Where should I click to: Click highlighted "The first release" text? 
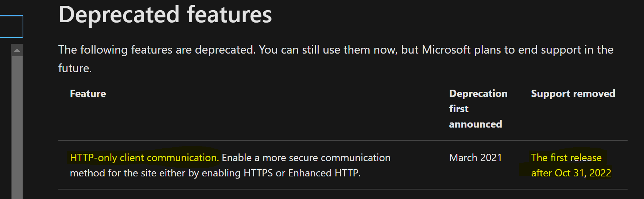point(566,157)
